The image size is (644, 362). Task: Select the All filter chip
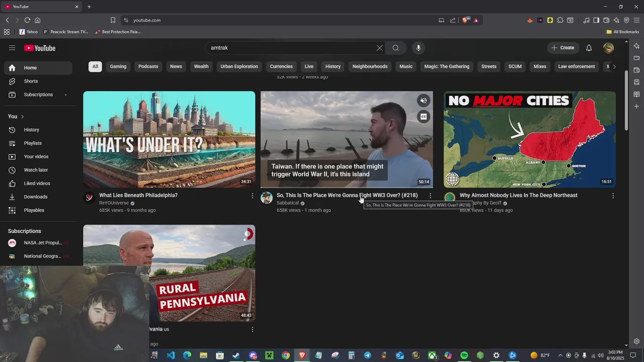click(x=95, y=66)
